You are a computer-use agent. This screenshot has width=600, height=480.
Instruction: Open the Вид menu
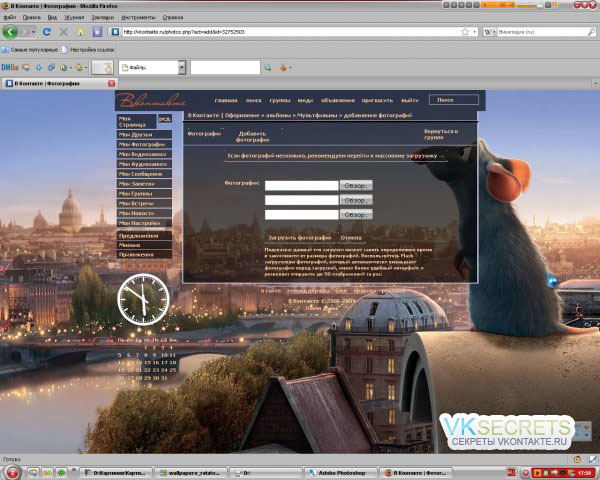52,17
